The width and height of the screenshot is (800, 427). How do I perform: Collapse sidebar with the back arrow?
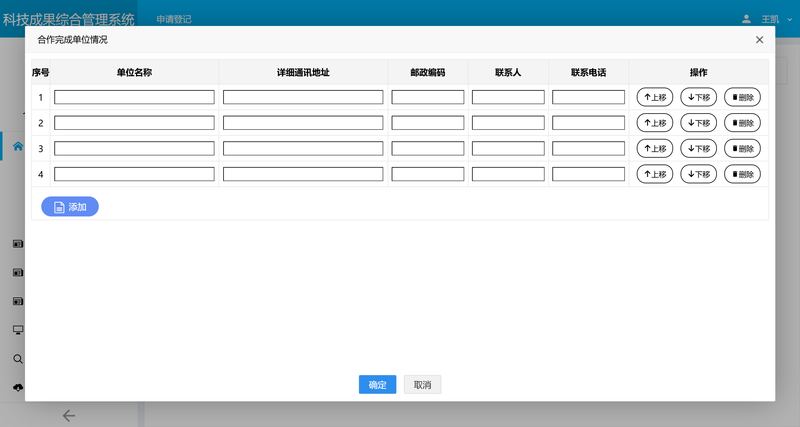tap(68, 416)
